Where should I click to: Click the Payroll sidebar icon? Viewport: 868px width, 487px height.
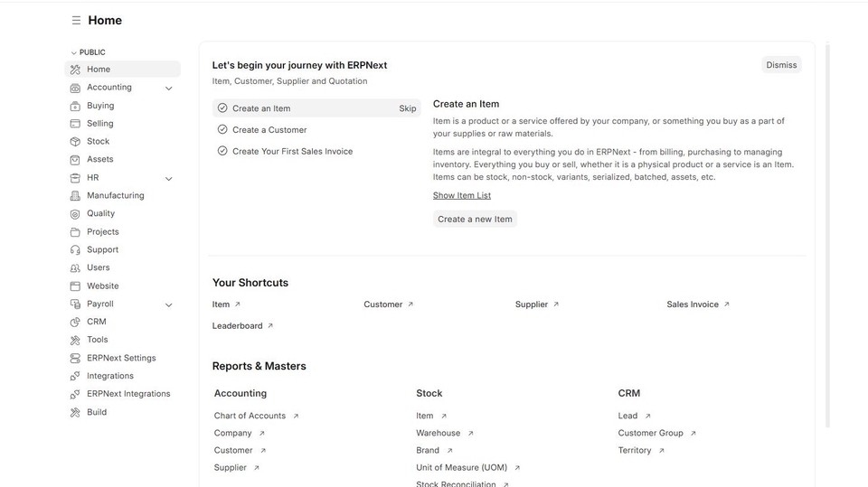[x=75, y=304]
